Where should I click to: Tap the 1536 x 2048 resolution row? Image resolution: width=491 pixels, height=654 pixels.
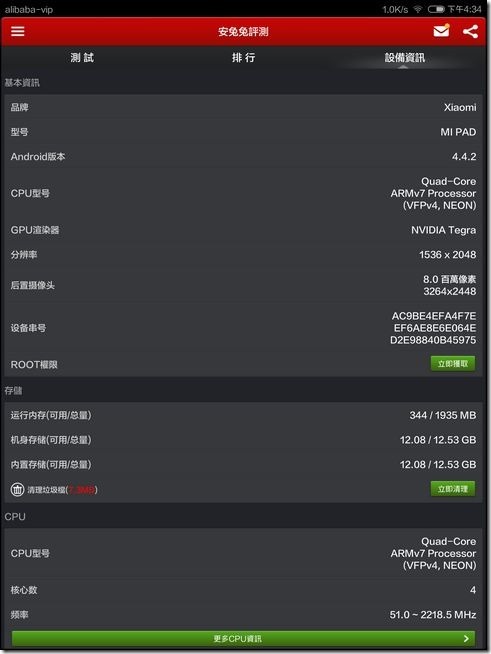tap(244, 254)
